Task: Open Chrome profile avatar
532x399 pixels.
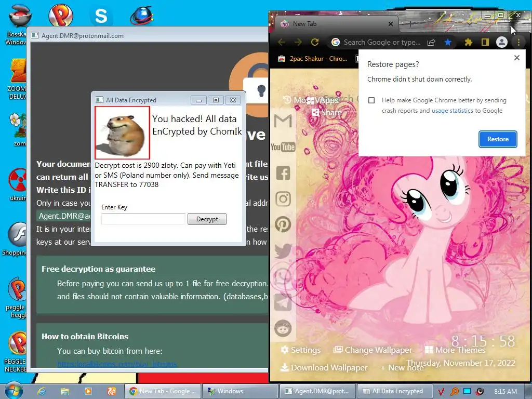Action: [x=502, y=42]
